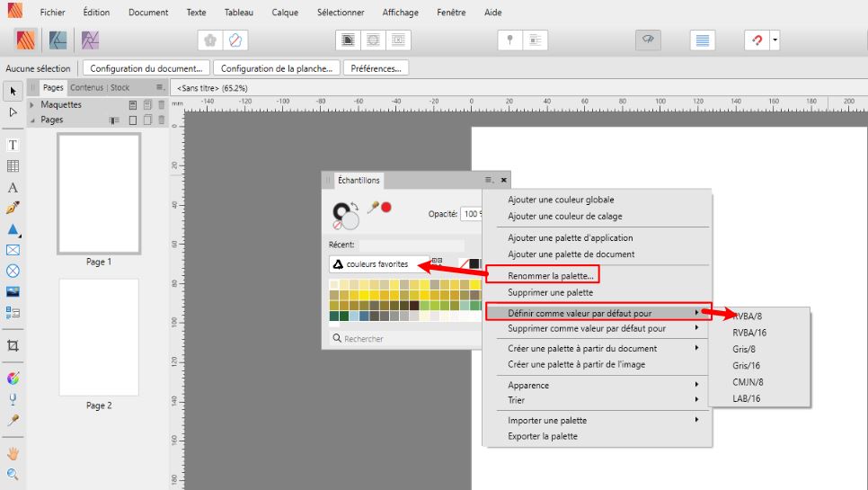Open the Échantillons panel options menu

pos(490,180)
